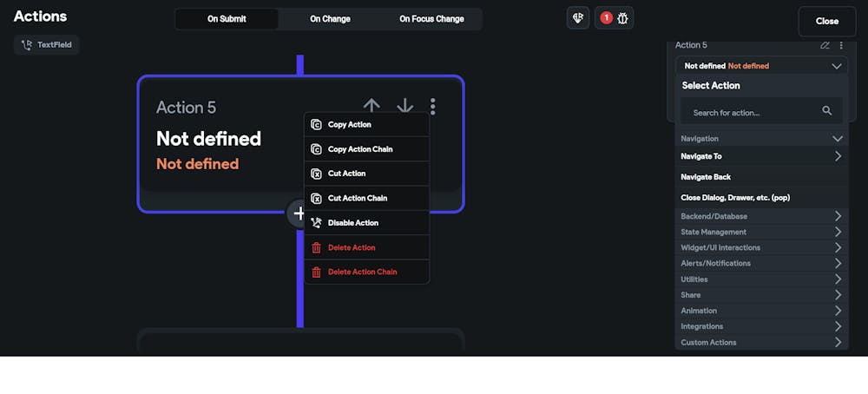
Task: Select Delete Action menu entry
Action: pyautogui.click(x=367, y=247)
